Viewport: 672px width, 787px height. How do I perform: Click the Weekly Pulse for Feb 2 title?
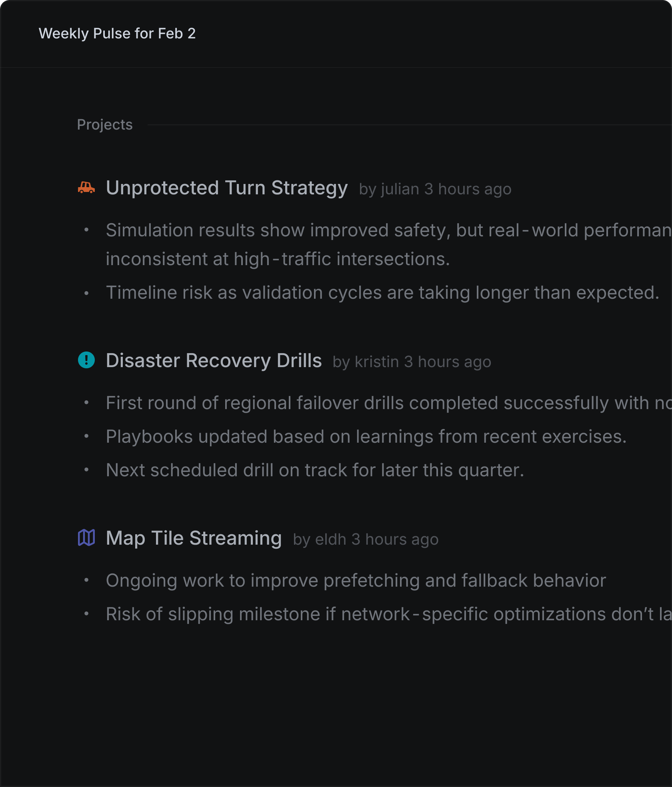pyautogui.click(x=117, y=34)
